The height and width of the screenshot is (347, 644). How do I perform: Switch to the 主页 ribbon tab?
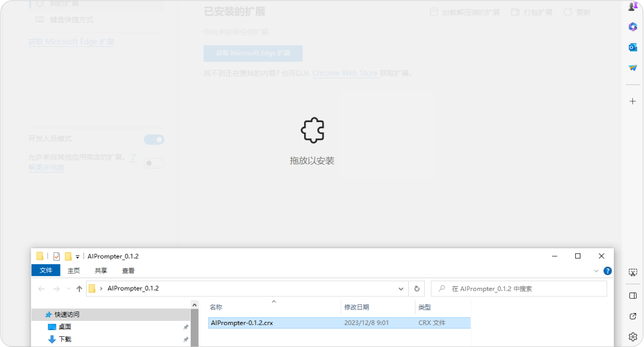74,270
